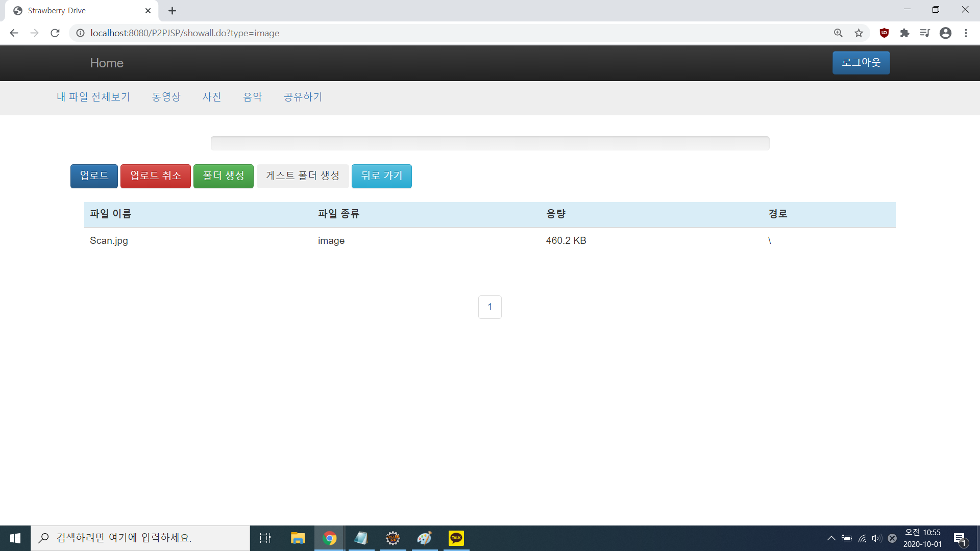Click the global media controls icon
980x551 pixels.
tap(925, 33)
